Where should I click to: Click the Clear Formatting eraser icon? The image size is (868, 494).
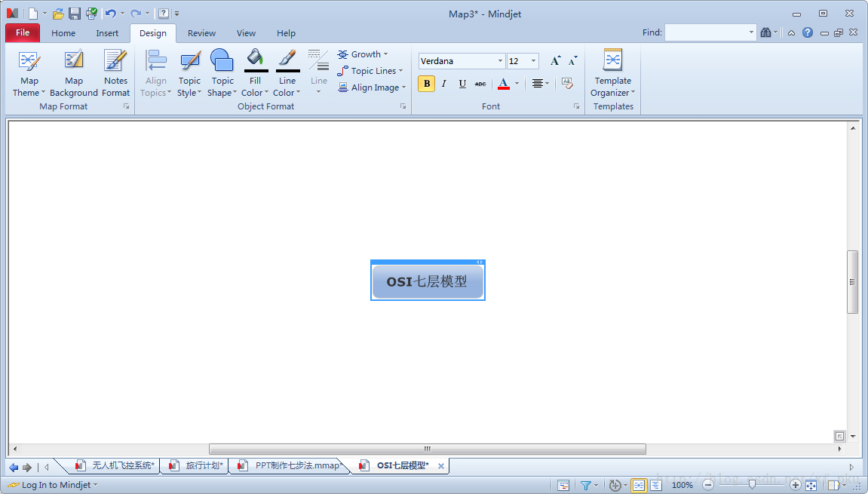(567, 84)
